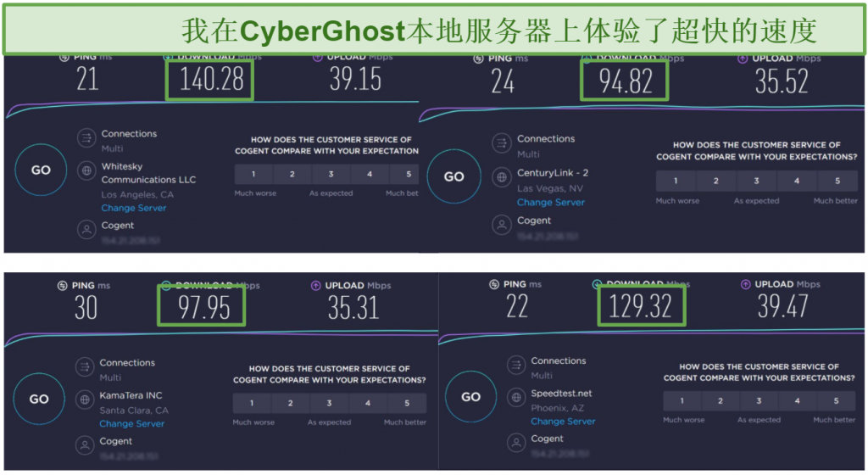Open Change Server under Las Vegas, NV
Image resolution: width=868 pixels, height=475 pixels.
click(x=551, y=203)
